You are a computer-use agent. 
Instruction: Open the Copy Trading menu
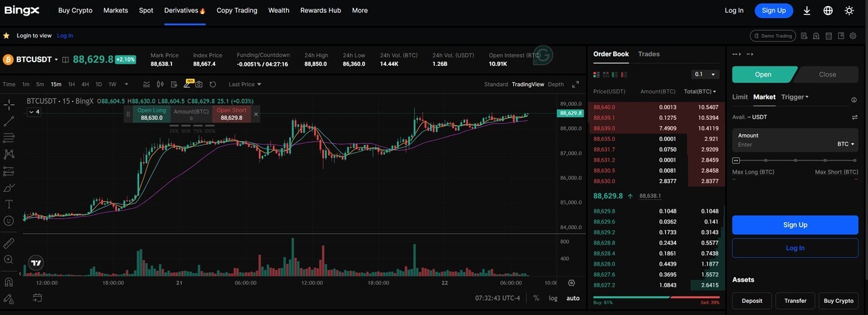pyautogui.click(x=237, y=10)
